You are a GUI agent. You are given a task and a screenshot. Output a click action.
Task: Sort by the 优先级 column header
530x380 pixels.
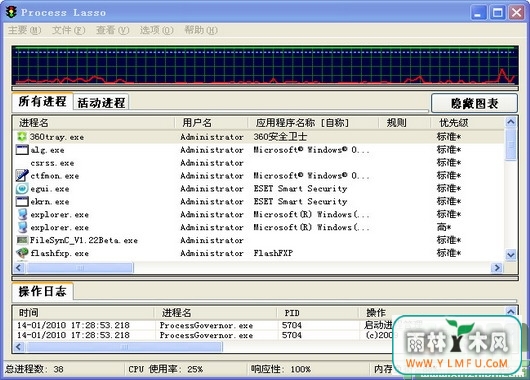(x=468, y=123)
